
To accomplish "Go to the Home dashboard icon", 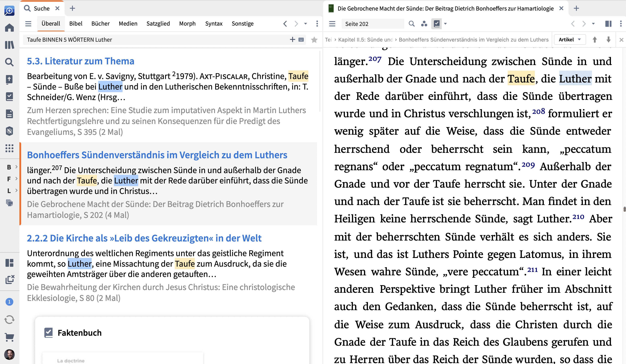I will click(x=9, y=28).
